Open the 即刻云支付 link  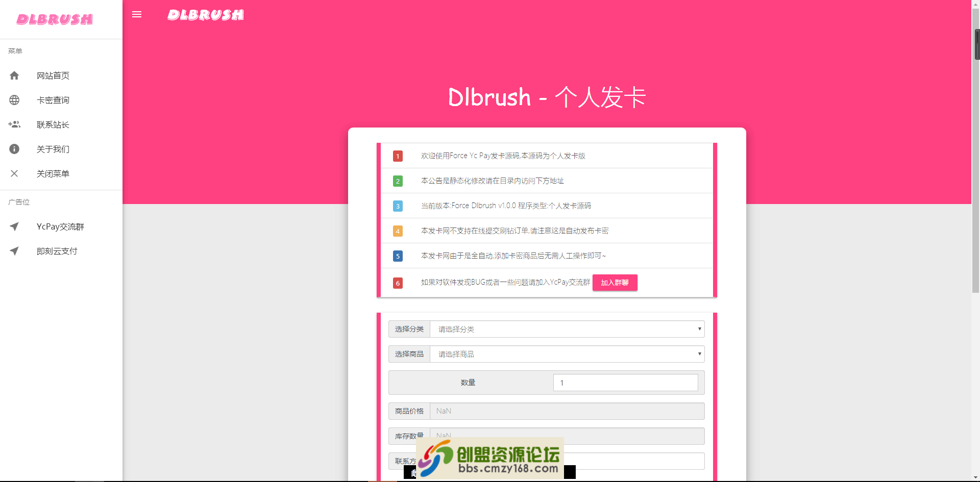tap(61, 251)
